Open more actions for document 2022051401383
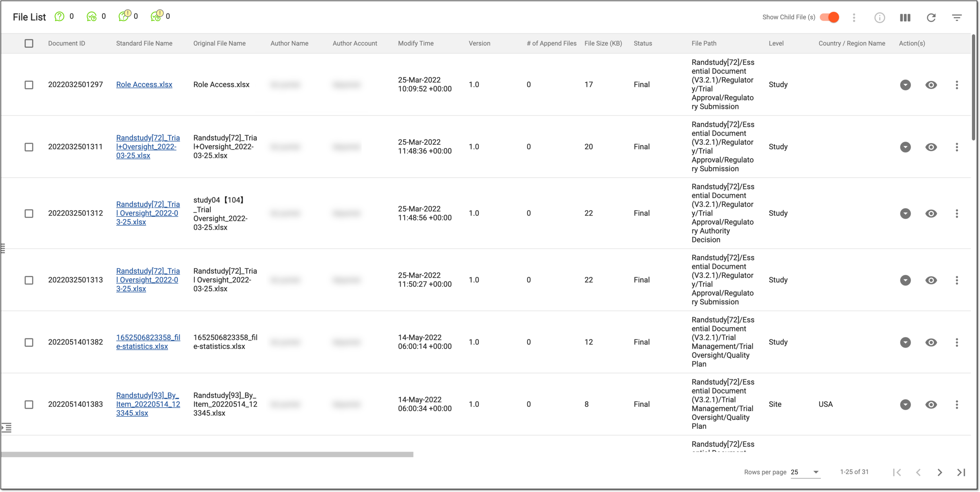The height and width of the screenshot is (492, 980). tap(957, 405)
